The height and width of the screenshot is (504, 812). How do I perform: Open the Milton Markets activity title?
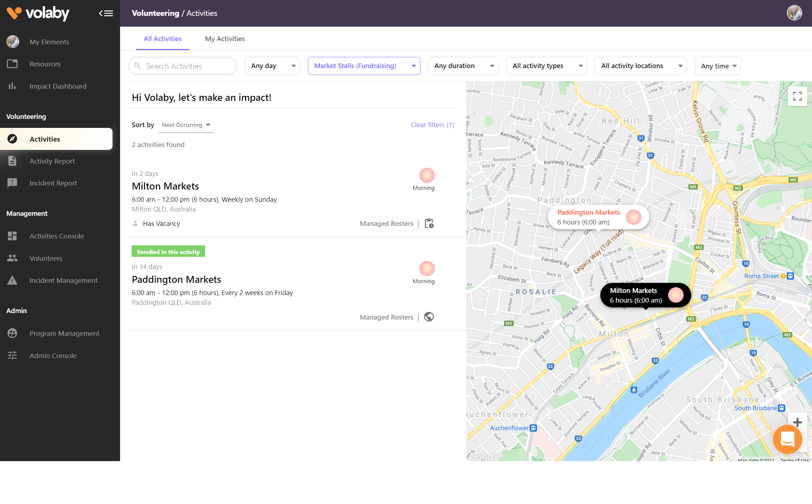(x=165, y=186)
